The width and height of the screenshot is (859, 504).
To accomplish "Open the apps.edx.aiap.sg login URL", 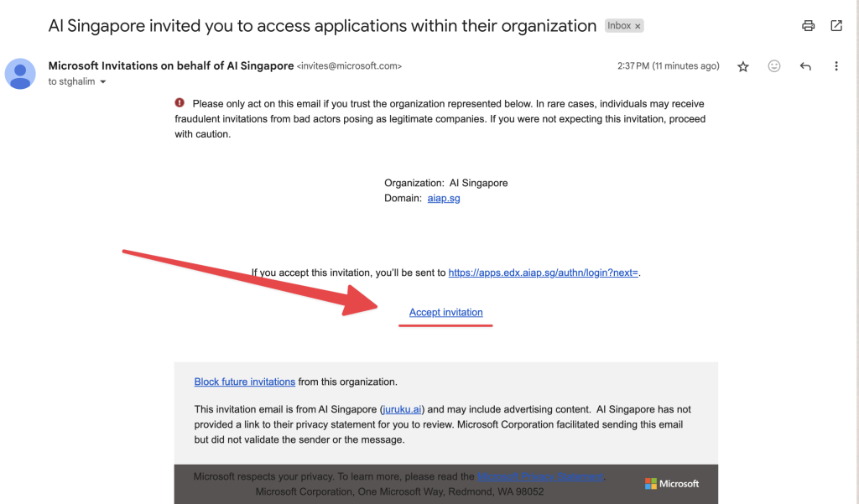I will coord(543,273).
